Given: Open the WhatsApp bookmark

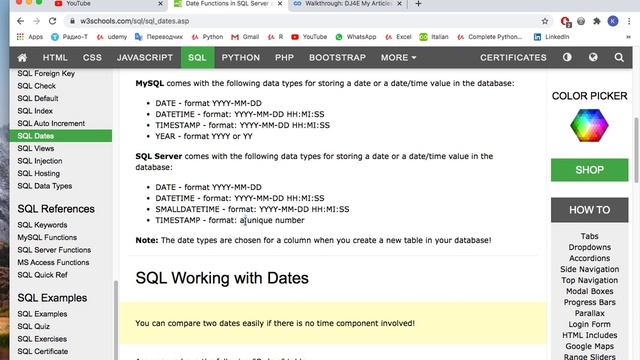Looking at the screenshot, I should pyautogui.click(x=356, y=37).
